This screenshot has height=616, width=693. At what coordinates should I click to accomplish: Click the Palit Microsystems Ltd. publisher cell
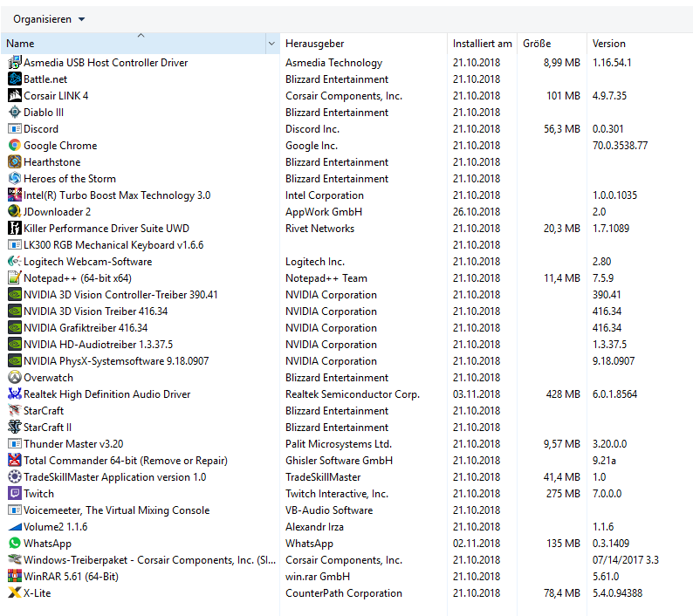tap(339, 443)
